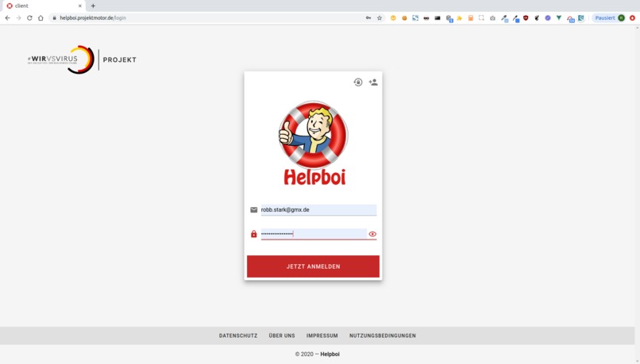The width and height of the screenshot is (640, 364).
Task: Open the Über Uns footer link
Action: point(282,336)
